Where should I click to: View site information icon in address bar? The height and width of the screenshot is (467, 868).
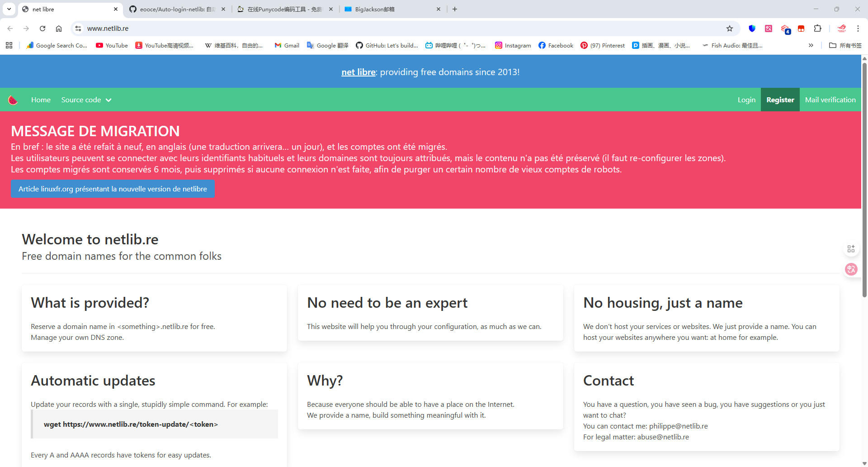tap(78, 29)
